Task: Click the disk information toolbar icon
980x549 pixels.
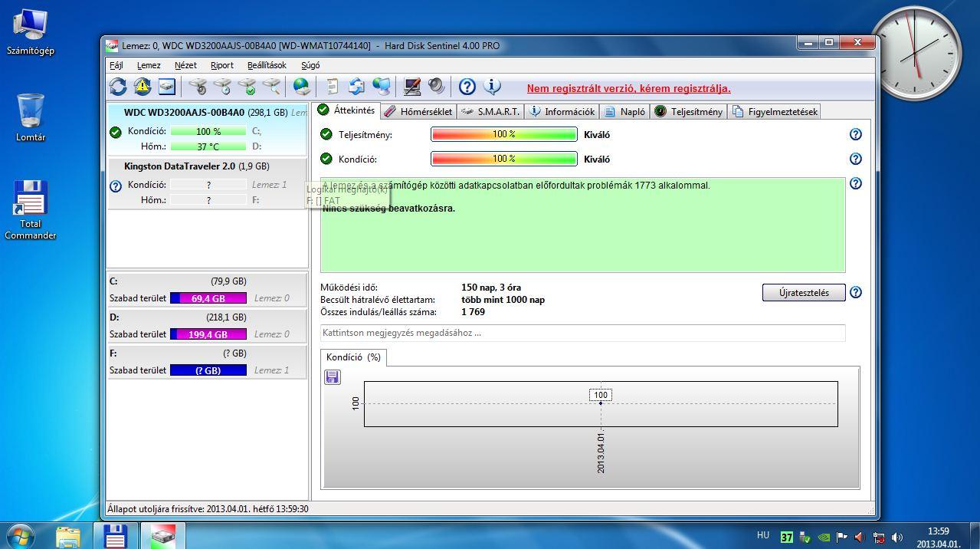Action: (x=166, y=87)
